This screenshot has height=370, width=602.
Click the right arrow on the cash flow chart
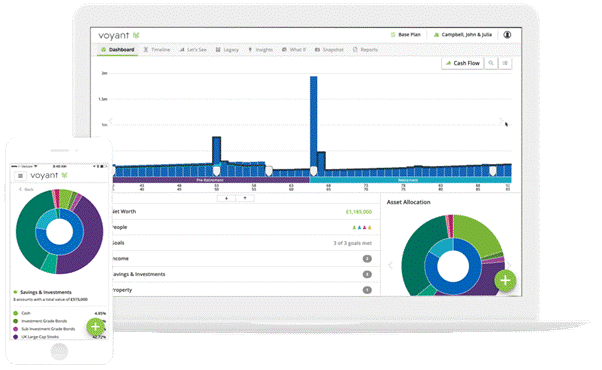(x=501, y=121)
